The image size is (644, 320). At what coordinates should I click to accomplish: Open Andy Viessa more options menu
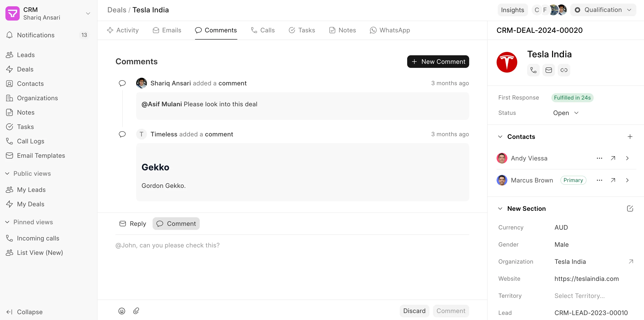pos(599,158)
